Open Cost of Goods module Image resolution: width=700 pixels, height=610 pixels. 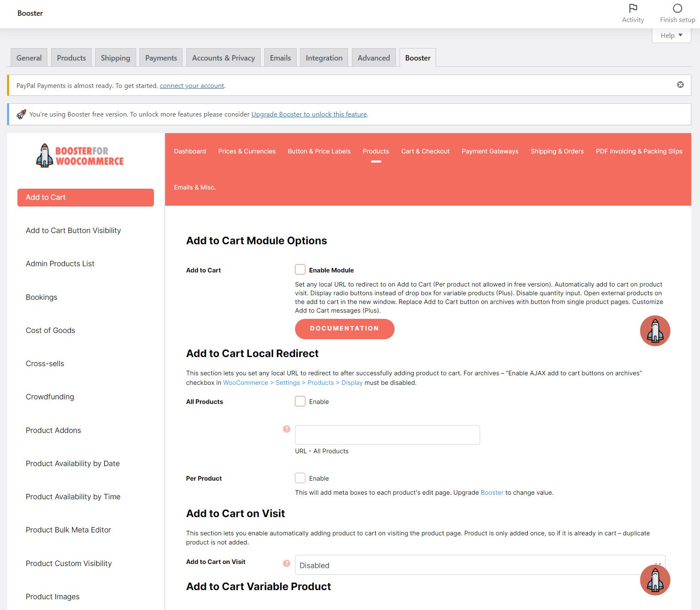coord(50,331)
